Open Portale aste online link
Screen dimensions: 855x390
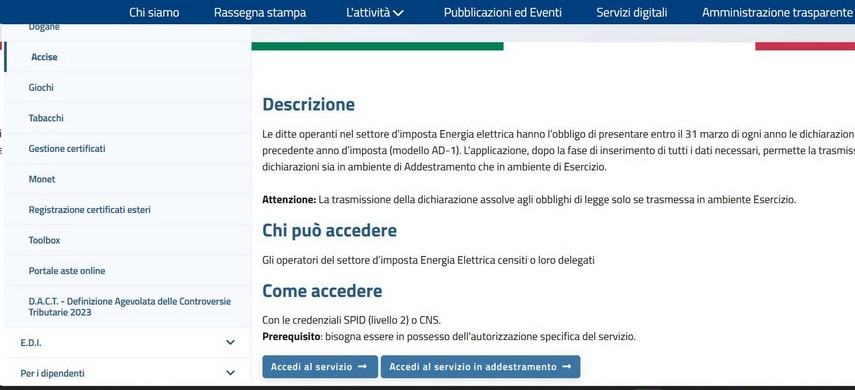coord(67,271)
